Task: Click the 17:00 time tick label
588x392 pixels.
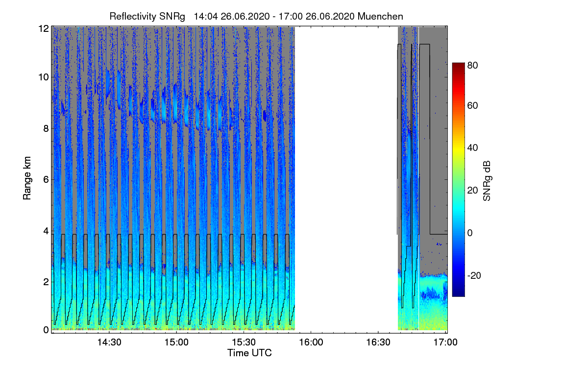Action: [x=445, y=343]
